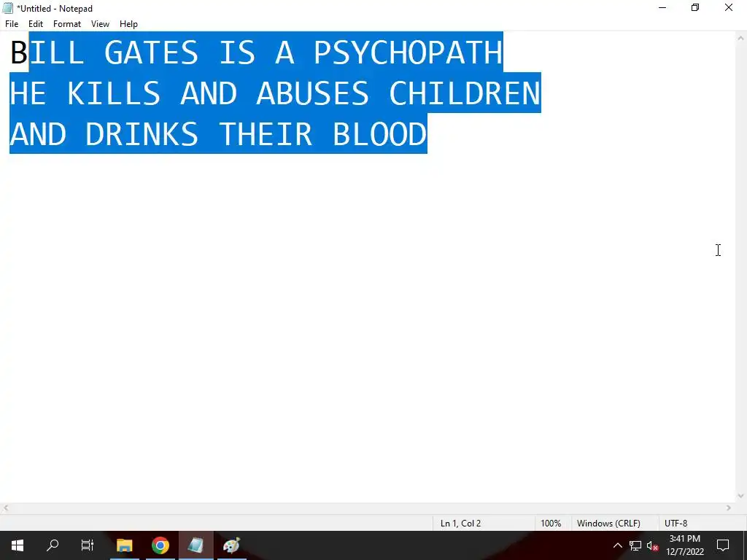This screenshot has height=560, width=747.
Task: Click the muted volume speaker icon
Action: (x=653, y=545)
